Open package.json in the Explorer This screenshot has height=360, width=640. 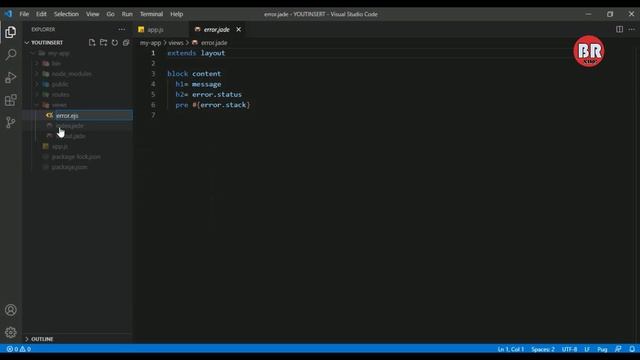click(x=69, y=167)
